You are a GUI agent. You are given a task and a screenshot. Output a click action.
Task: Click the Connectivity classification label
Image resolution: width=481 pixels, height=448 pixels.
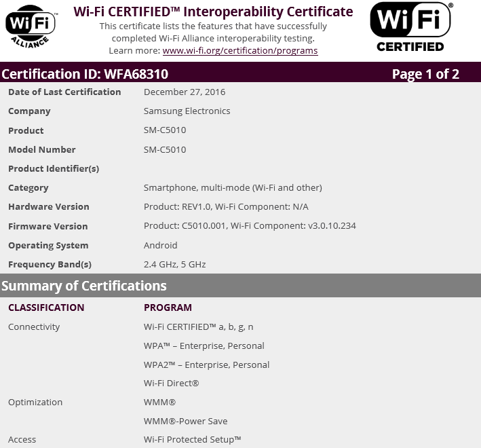click(34, 327)
